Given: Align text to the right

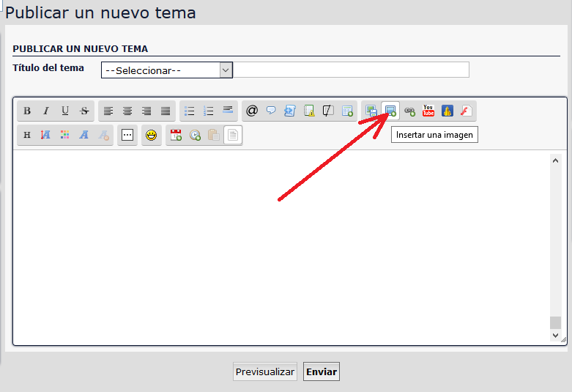Looking at the screenshot, I should (x=146, y=111).
